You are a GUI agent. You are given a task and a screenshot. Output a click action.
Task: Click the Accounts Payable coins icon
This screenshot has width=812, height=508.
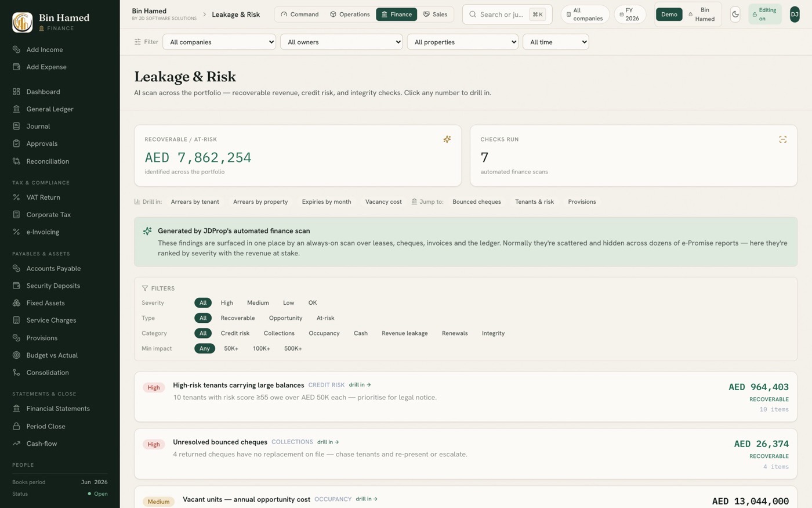(x=16, y=268)
